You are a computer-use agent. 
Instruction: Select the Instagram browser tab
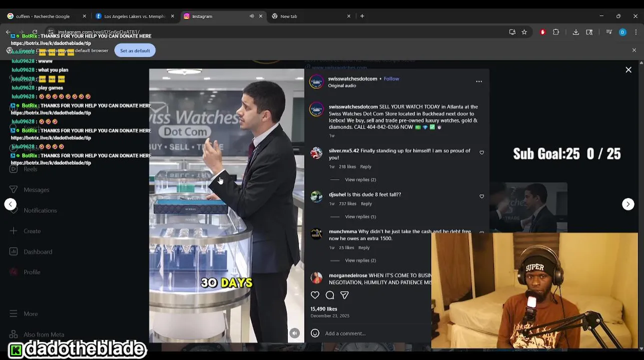tap(223, 16)
